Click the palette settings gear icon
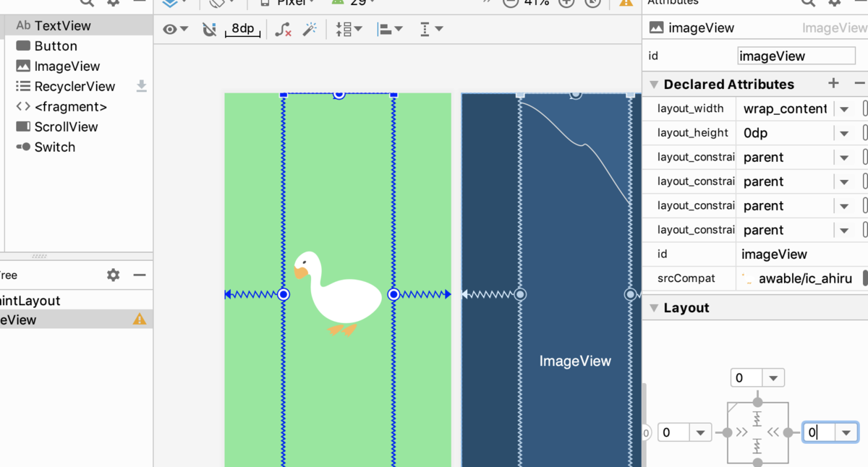 114,3
